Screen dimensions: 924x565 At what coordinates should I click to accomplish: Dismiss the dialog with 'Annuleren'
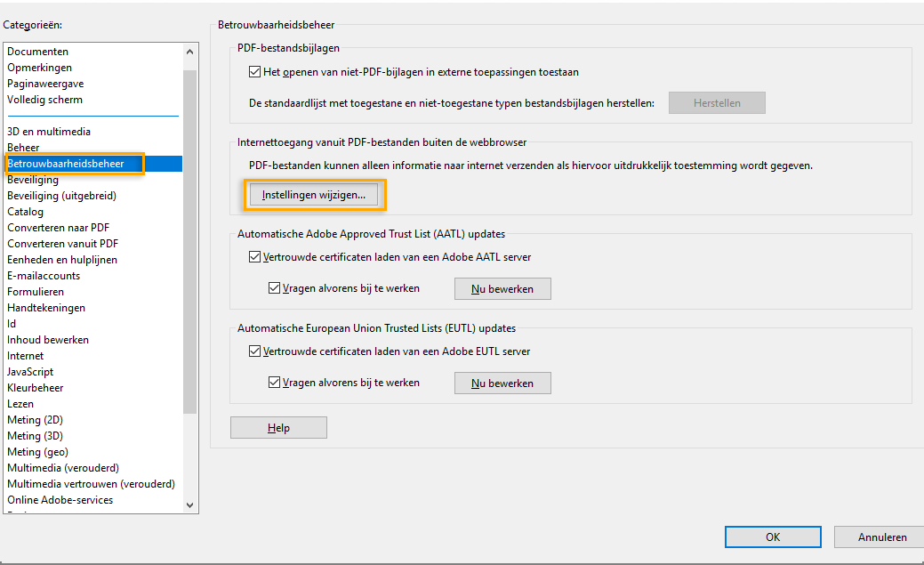(880, 537)
